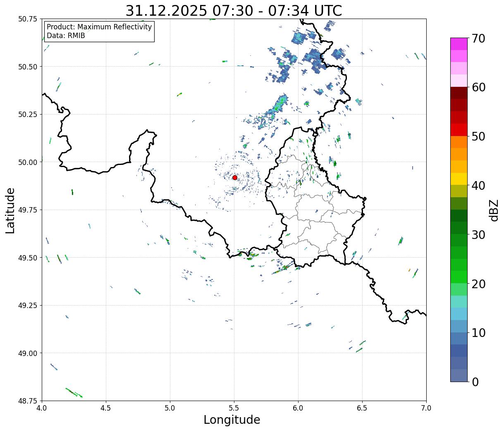Image resolution: width=504 pixels, height=430 pixels.
Task: Click latitude tick label 49.50
Action: 28,258
